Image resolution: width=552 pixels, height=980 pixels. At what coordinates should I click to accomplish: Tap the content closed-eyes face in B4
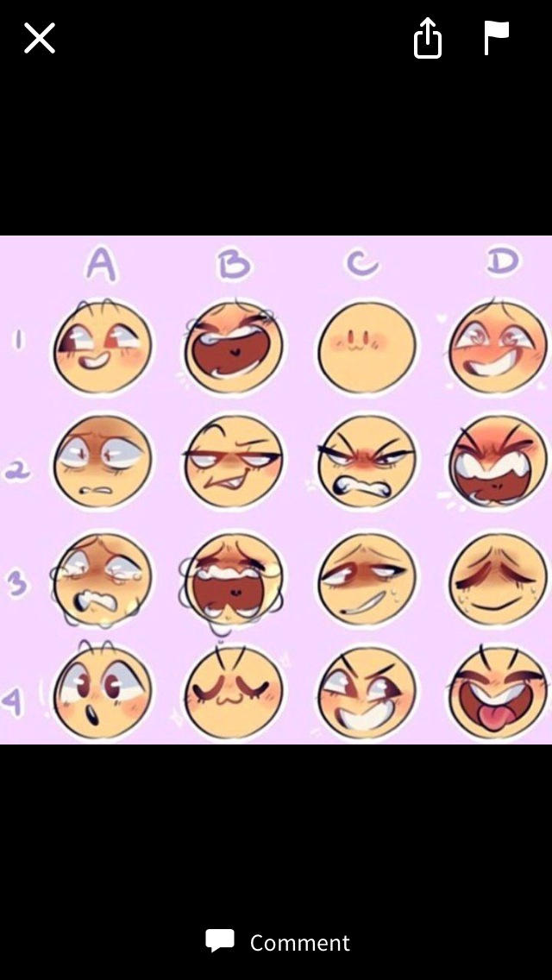(234, 692)
